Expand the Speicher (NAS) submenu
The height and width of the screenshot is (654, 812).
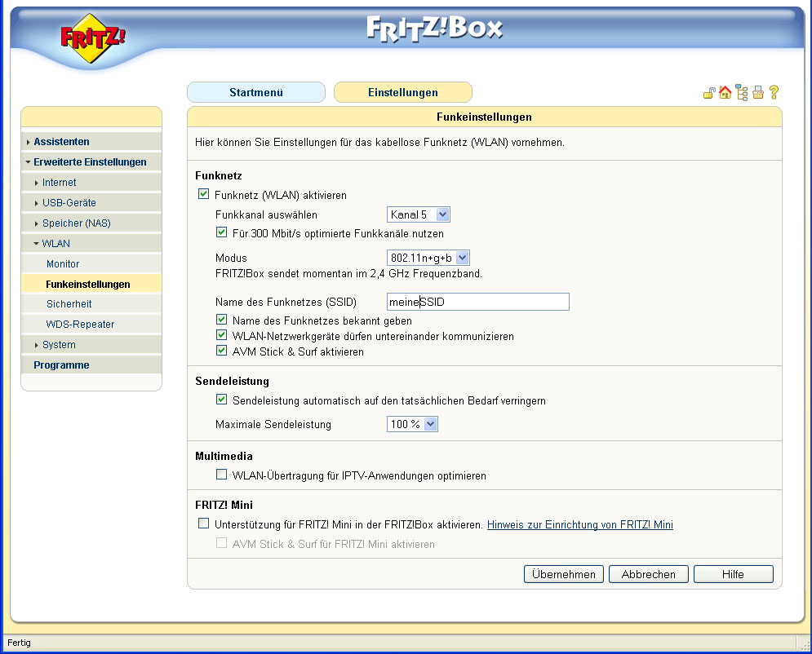click(x=91, y=223)
